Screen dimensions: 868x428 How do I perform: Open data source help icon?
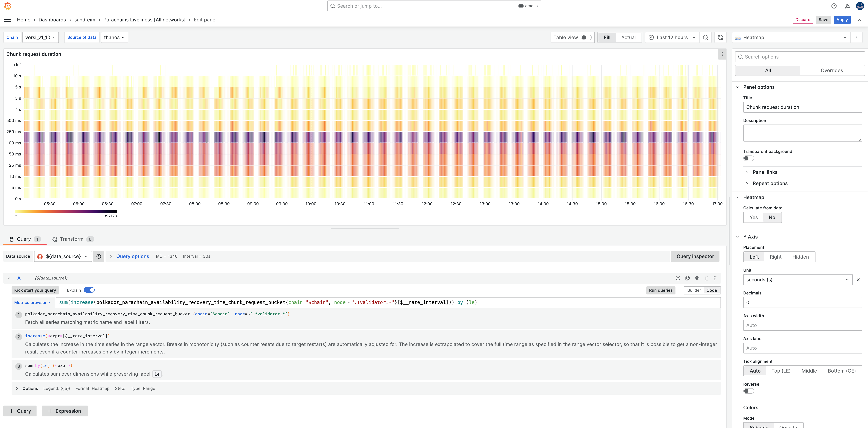(99, 256)
